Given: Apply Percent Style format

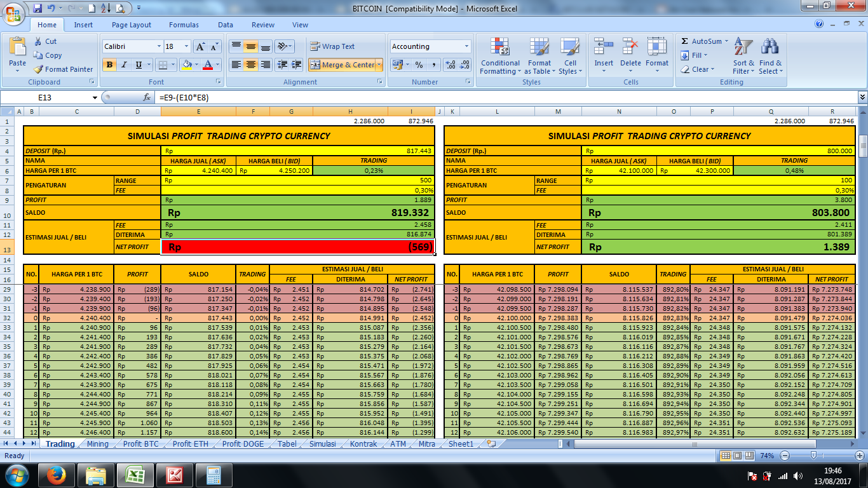Looking at the screenshot, I should coord(419,65).
